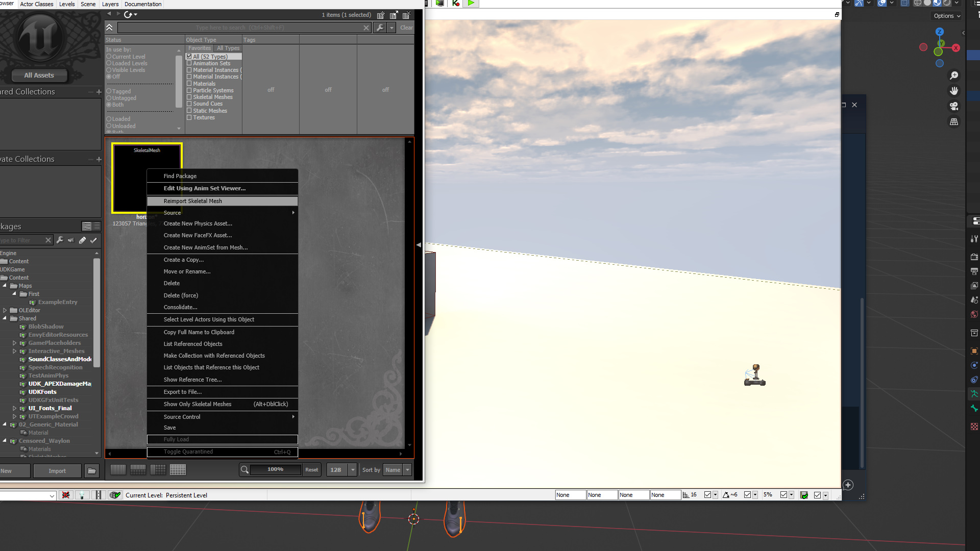Viewport: 980px width, 551px height.
Task: Check the Skeletal Meshes object type checkbox
Action: tap(189, 97)
